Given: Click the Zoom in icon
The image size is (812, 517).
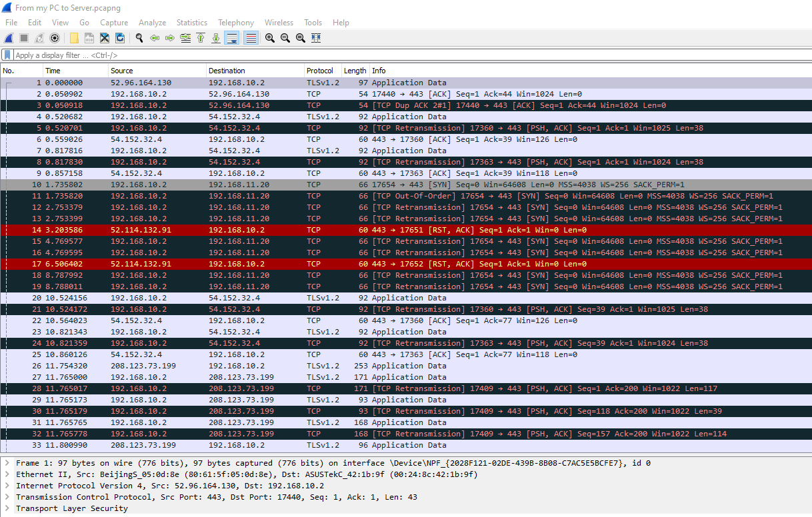Looking at the screenshot, I should [270, 38].
